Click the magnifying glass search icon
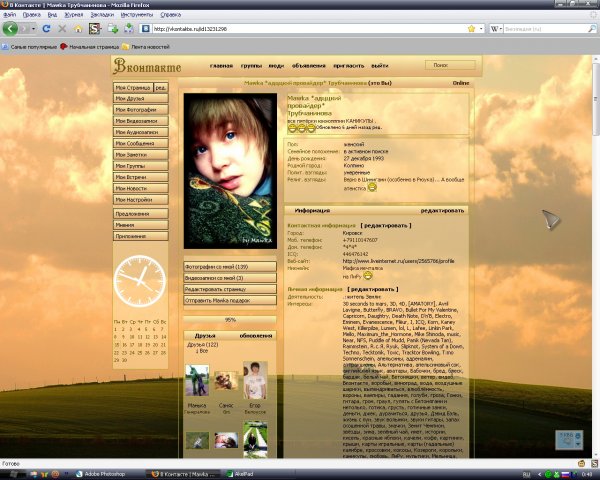This screenshot has height=480, width=600. pyautogui.click(x=592, y=29)
